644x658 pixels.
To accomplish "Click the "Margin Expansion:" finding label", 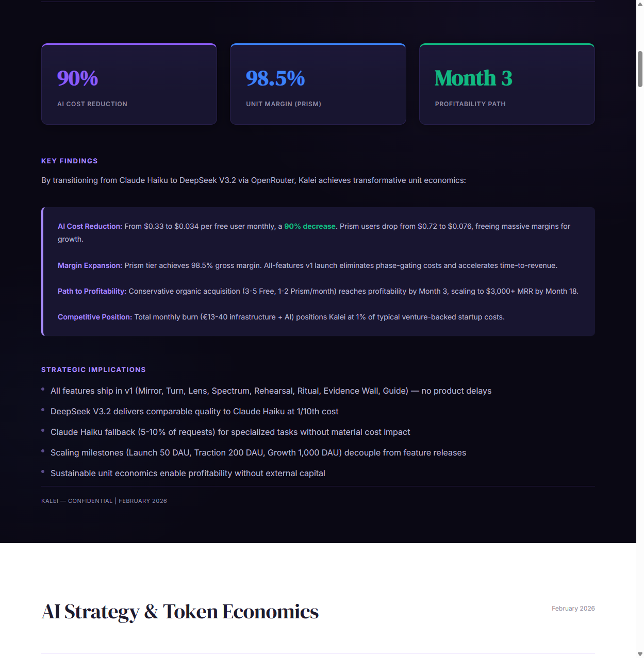I will pyautogui.click(x=90, y=266).
